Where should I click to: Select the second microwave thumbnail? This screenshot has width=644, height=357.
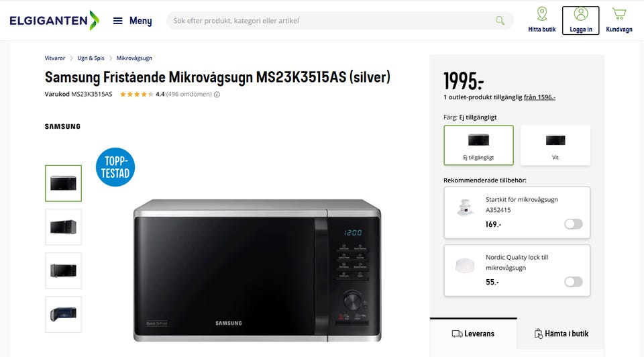[63, 227]
